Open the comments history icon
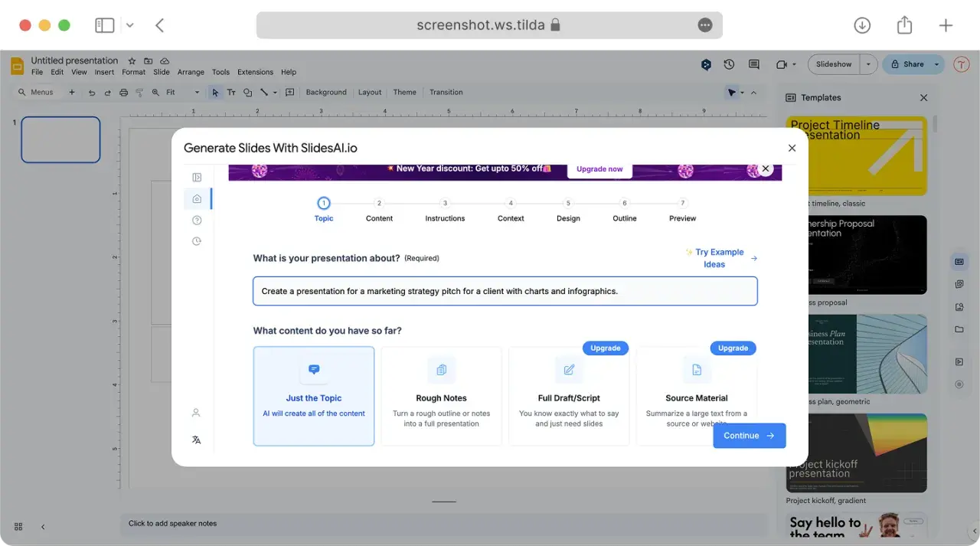This screenshot has width=980, height=546. tap(754, 64)
